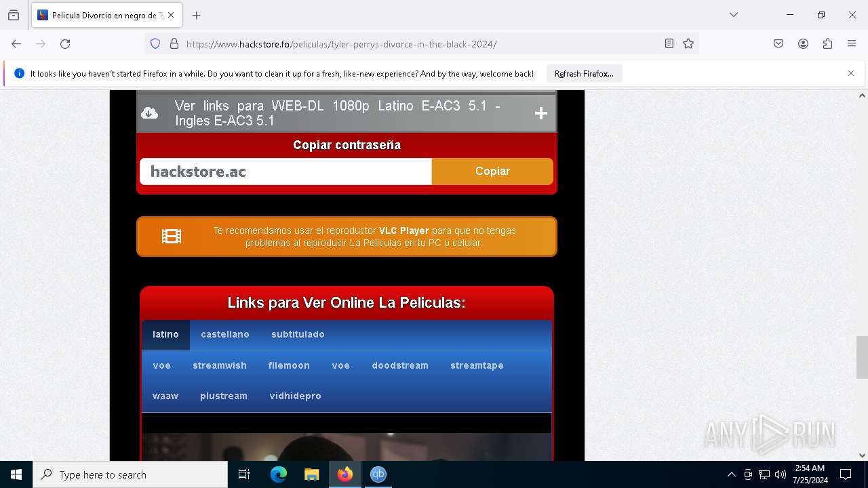This screenshot has width=868, height=488.
Task: Choose the streamtape server
Action: pos(477,365)
